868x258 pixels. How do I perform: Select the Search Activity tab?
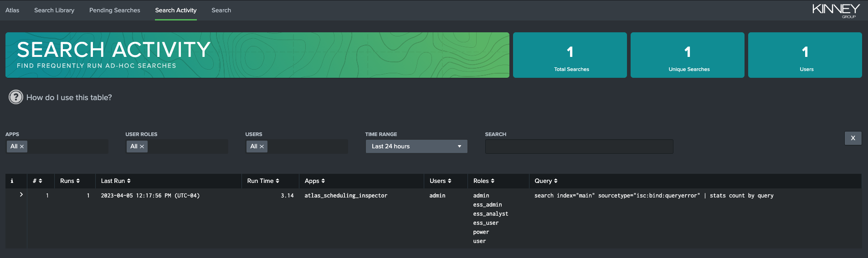176,10
